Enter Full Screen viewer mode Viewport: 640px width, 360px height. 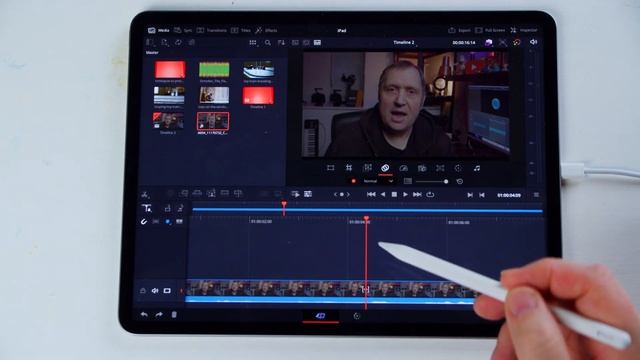490,30
